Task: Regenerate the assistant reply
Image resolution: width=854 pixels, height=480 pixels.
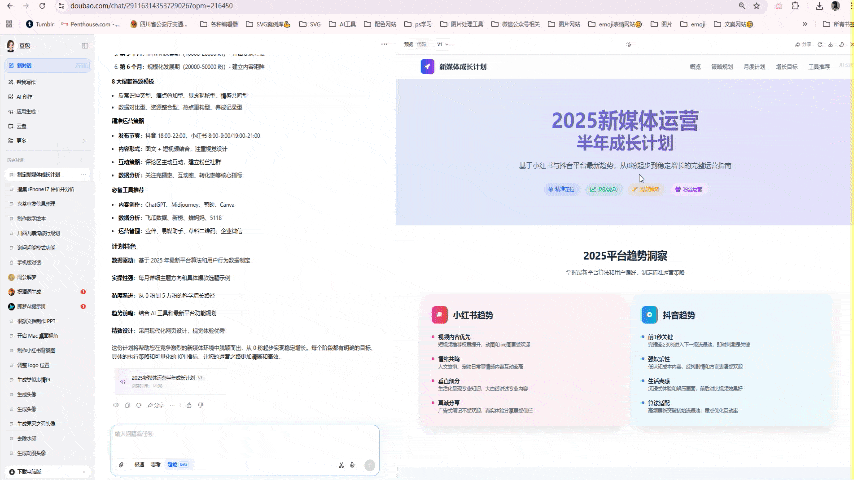Action: click(139, 405)
